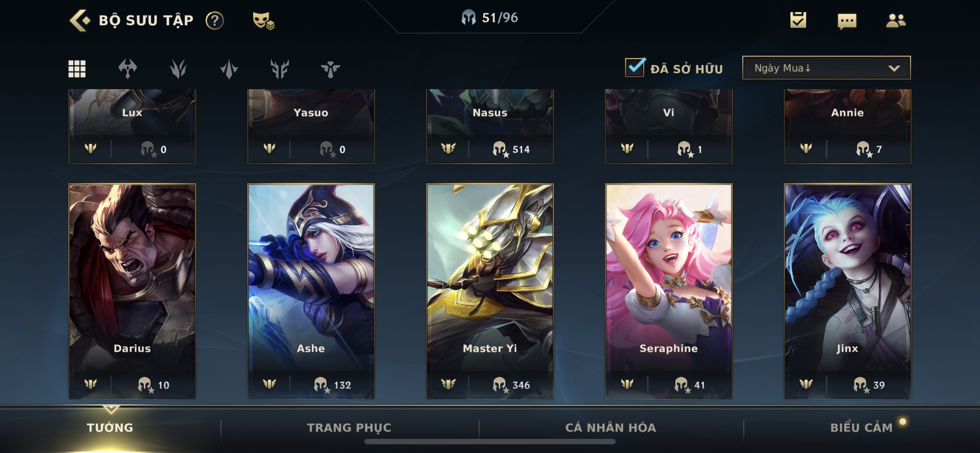Open the chat messages icon
Screen dimensions: 980x453
coord(847,21)
